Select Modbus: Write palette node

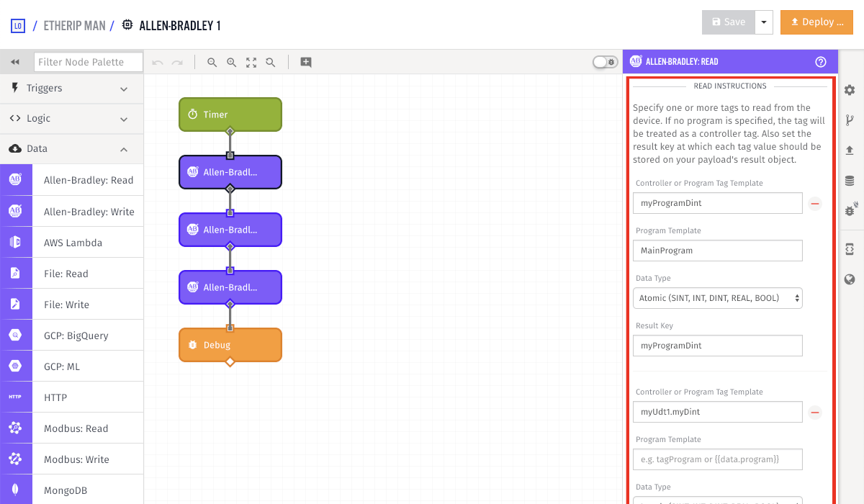point(72,459)
